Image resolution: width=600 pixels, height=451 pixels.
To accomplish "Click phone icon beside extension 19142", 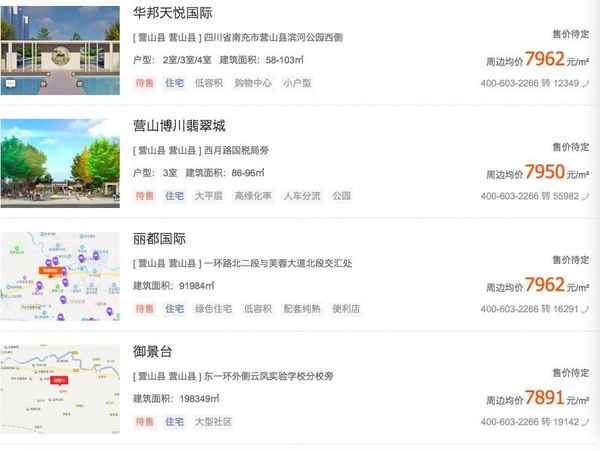I will click(586, 423).
